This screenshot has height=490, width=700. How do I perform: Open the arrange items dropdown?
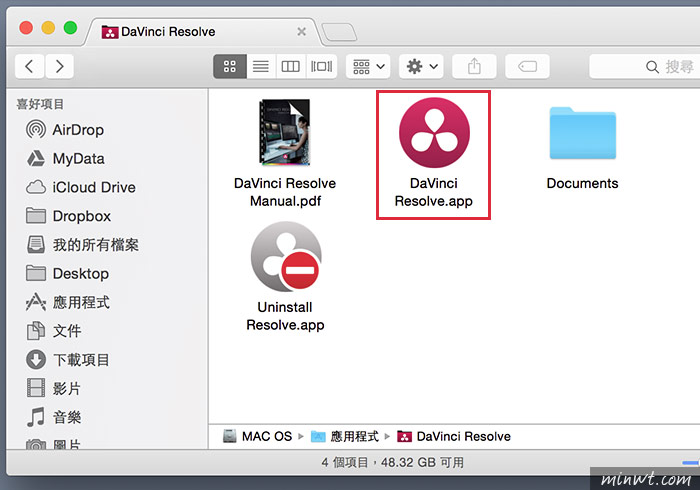(x=368, y=66)
